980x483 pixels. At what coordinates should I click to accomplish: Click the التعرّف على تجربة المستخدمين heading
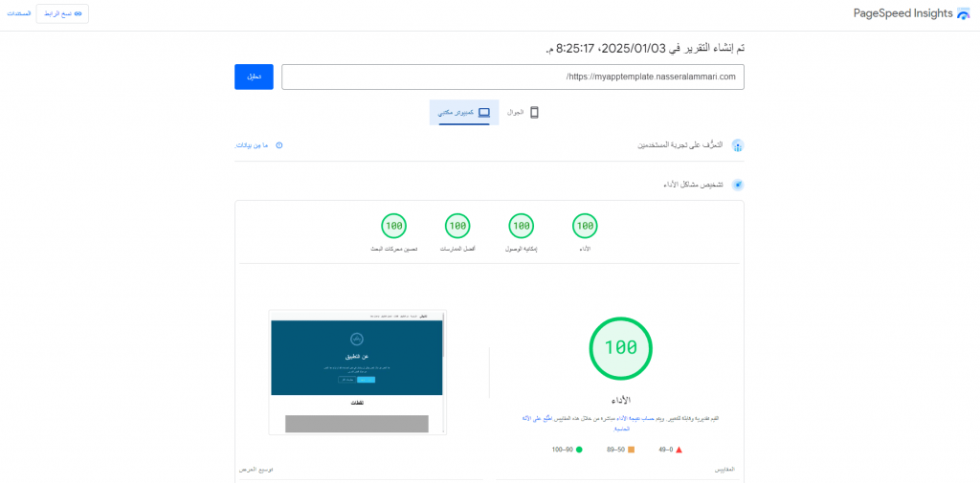click(680, 145)
